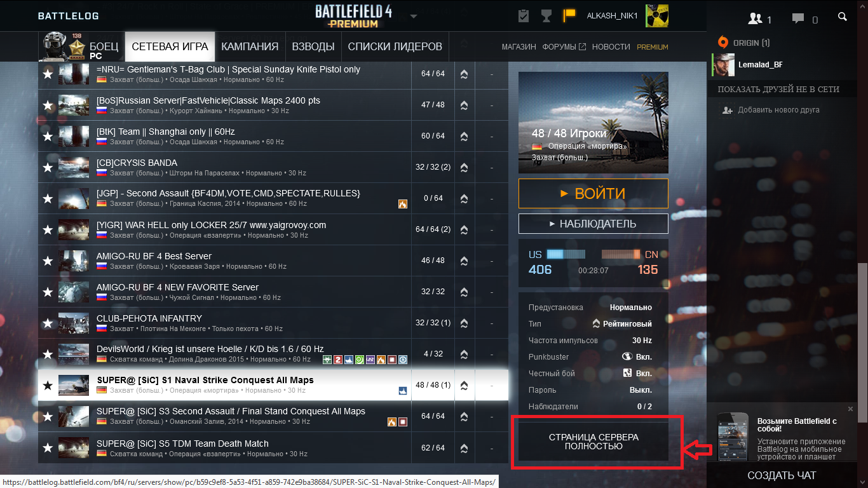Viewport: 868px width, 488px height.
Task: Expand ПОКАЗАТЬ ДРУЗЕЙ НЕ В СЕТИ section
Action: coord(778,89)
